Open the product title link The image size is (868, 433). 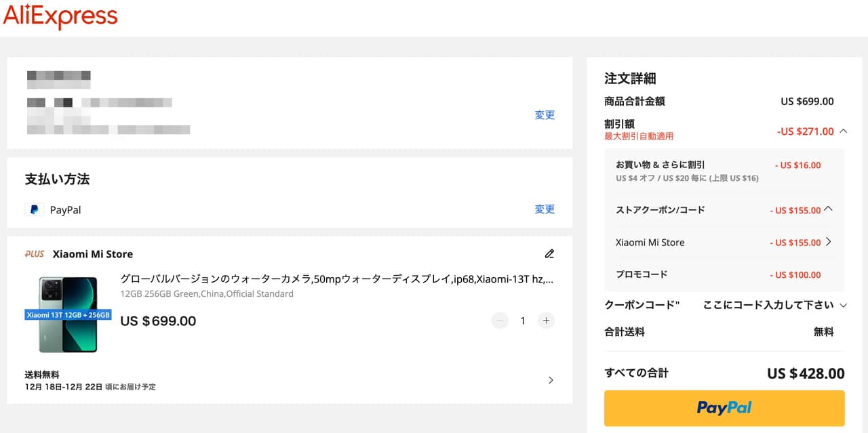click(336, 279)
